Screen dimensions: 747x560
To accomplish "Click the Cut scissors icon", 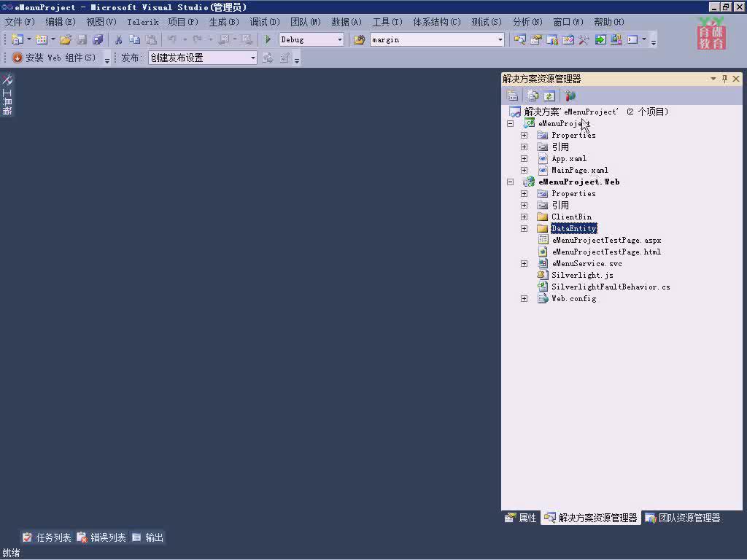I will pyautogui.click(x=119, y=39).
